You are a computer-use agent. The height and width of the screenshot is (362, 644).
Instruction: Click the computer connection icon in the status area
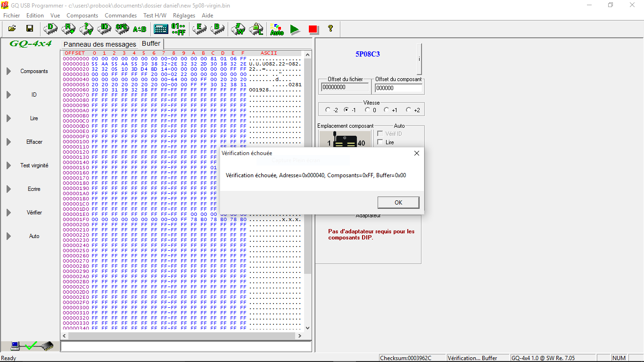(16, 346)
